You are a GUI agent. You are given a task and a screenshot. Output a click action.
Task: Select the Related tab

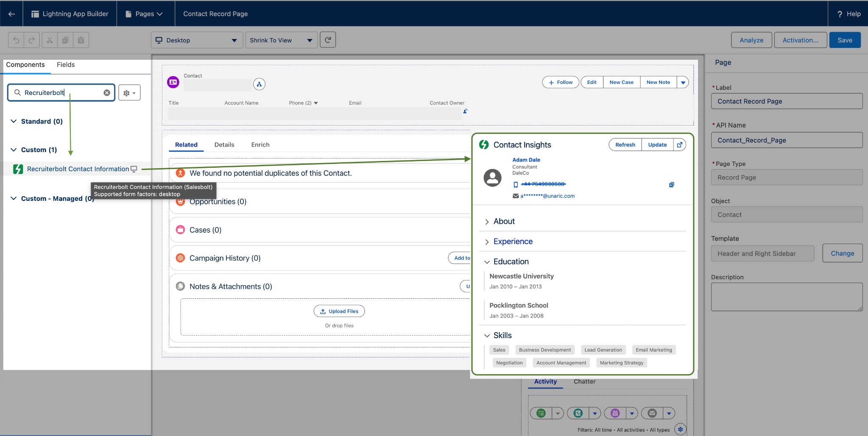pyautogui.click(x=186, y=145)
